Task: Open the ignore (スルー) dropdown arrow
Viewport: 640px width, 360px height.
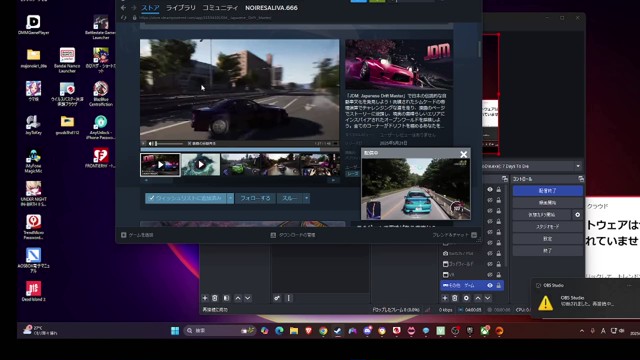Action: (306, 198)
